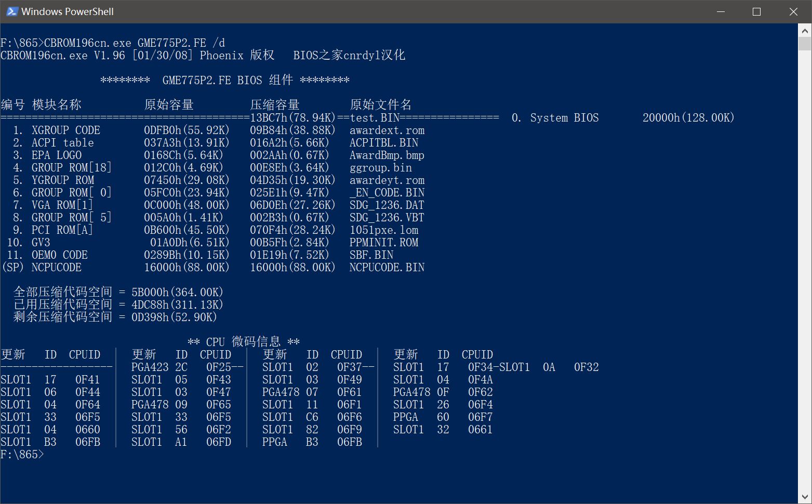Minimize the Windows PowerShell window
This screenshot has height=504, width=812.
pos(720,11)
